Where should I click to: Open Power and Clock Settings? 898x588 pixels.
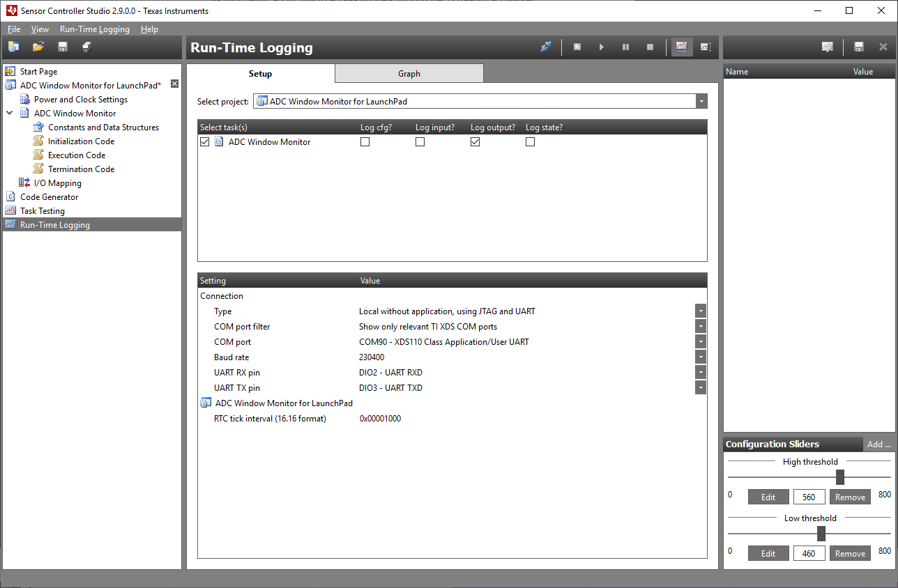(81, 99)
